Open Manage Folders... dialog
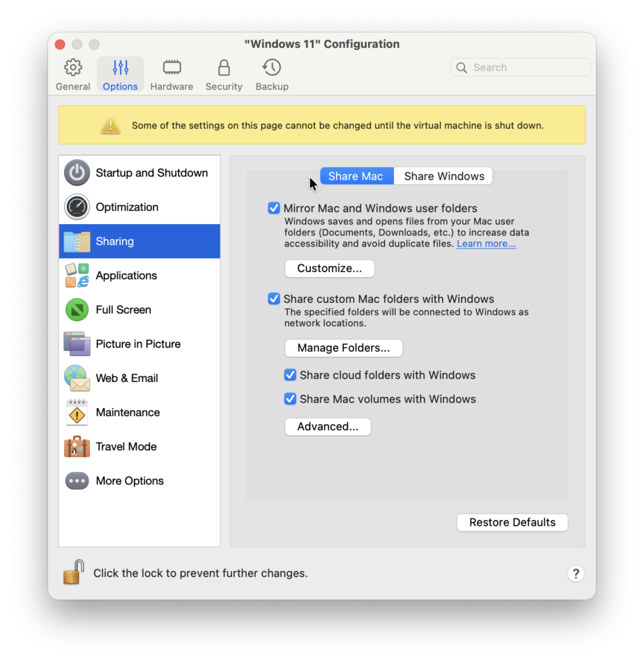Viewport: 644px width, 663px height. point(343,348)
